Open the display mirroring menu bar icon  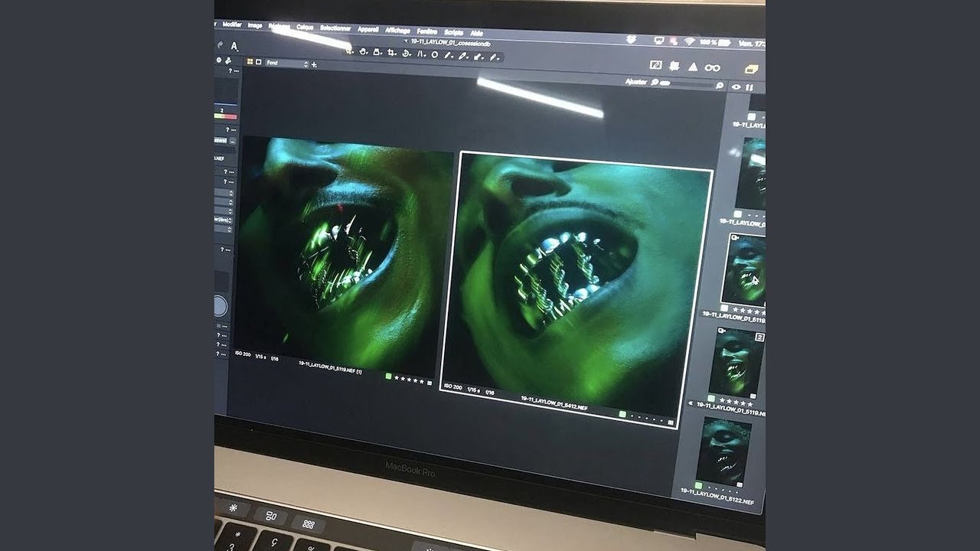(x=659, y=40)
